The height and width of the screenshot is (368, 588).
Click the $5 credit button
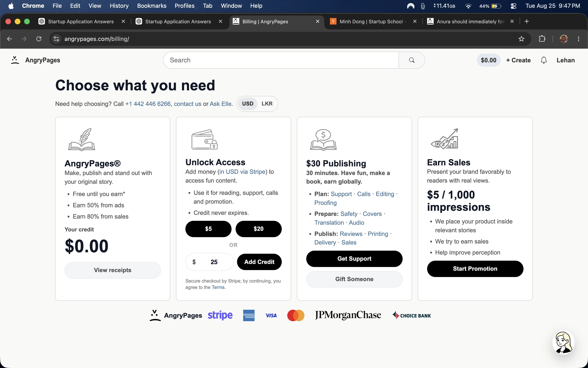pyautogui.click(x=208, y=229)
